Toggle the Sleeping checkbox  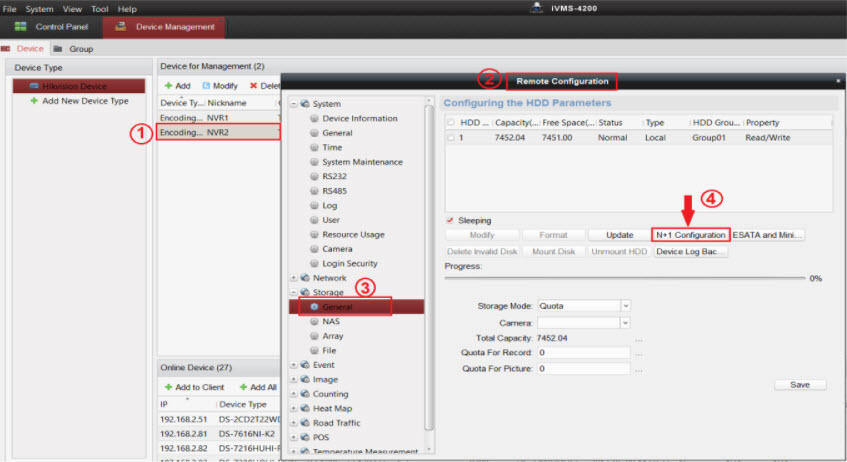450,220
